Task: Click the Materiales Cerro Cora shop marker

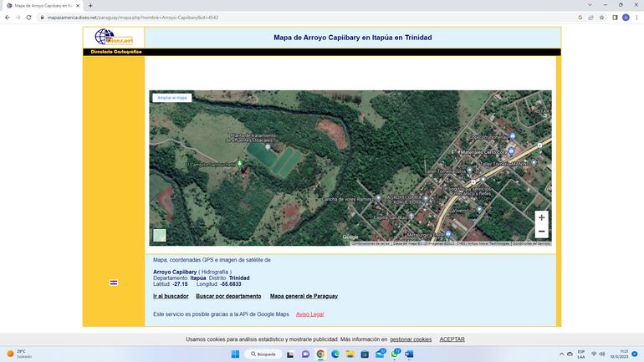Action: tap(511, 151)
